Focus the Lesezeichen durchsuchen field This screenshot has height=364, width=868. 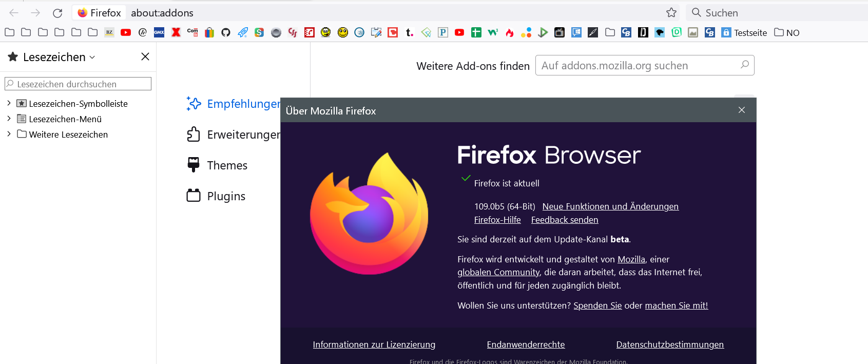coord(78,84)
